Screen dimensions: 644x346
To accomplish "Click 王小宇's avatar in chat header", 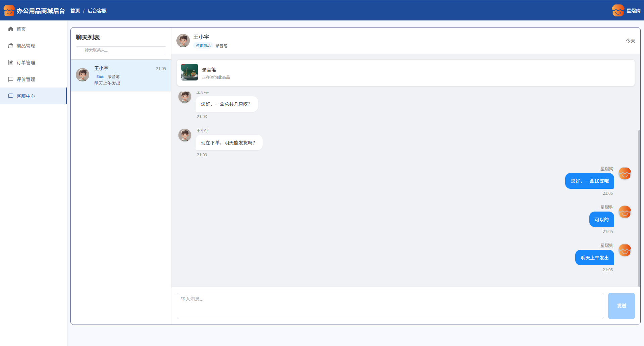I will pos(183,41).
